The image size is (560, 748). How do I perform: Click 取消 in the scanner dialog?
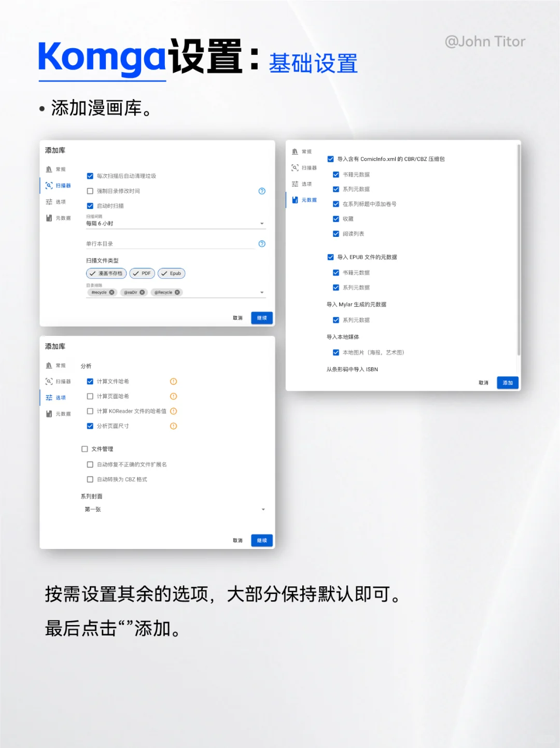click(238, 318)
